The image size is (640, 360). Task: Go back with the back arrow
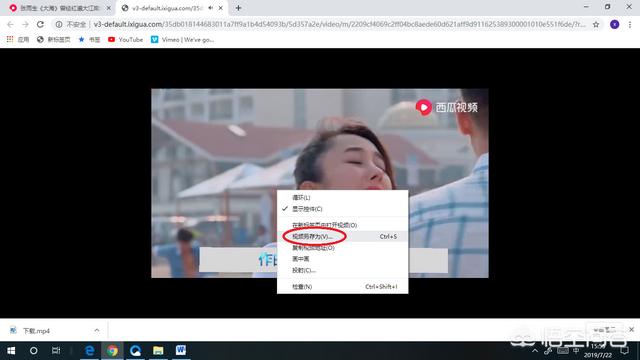tap(10, 24)
